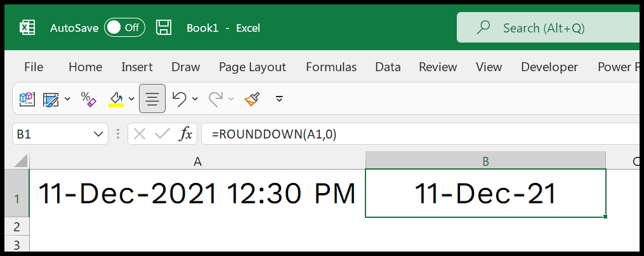The width and height of the screenshot is (644, 256).
Task: Open the Page Layout tab
Action: [x=252, y=67]
